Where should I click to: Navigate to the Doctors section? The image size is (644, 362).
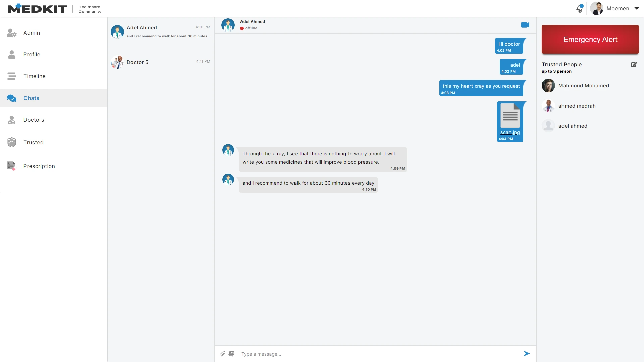[x=34, y=120]
